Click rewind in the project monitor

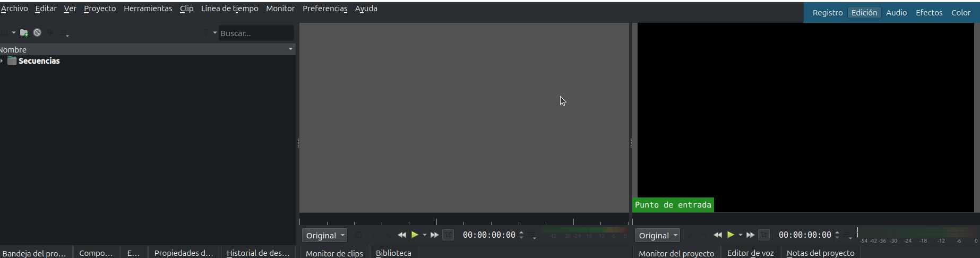pos(718,235)
